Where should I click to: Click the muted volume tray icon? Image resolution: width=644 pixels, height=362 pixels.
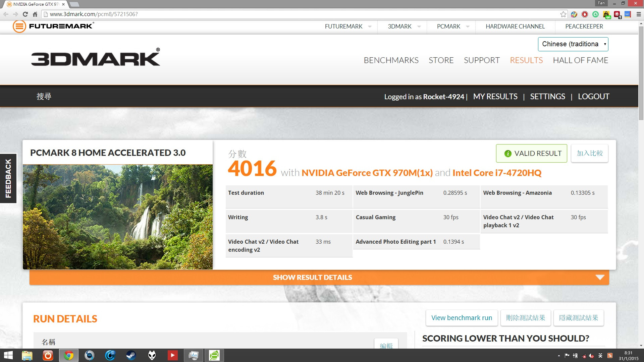coord(591,356)
